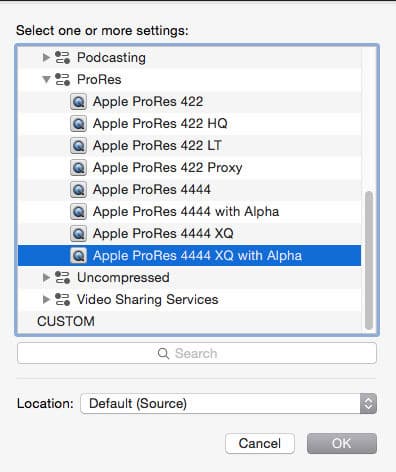Click the Uncompressed group settings icon
This screenshot has width=396, height=472.
62,277
